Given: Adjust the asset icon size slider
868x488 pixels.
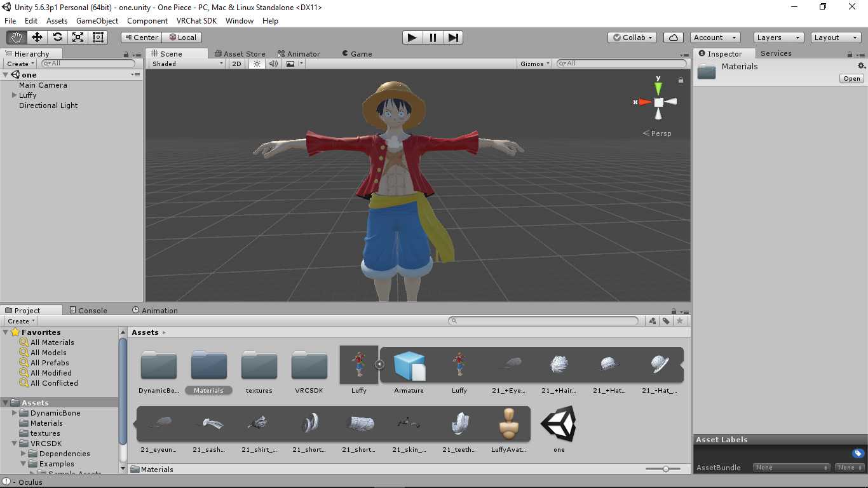Looking at the screenshot, I should pyautogui.click(x=665, y=469).
